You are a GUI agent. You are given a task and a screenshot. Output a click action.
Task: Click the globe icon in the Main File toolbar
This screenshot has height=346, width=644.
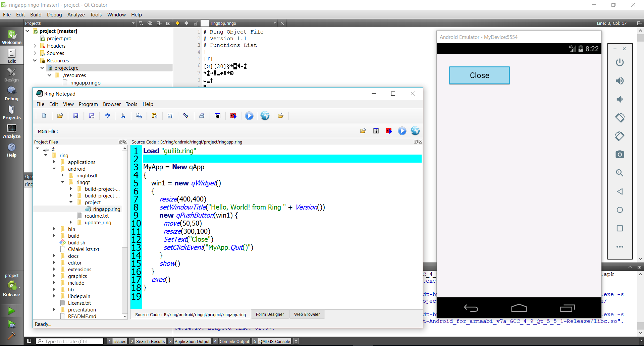[x=415, y=131]
